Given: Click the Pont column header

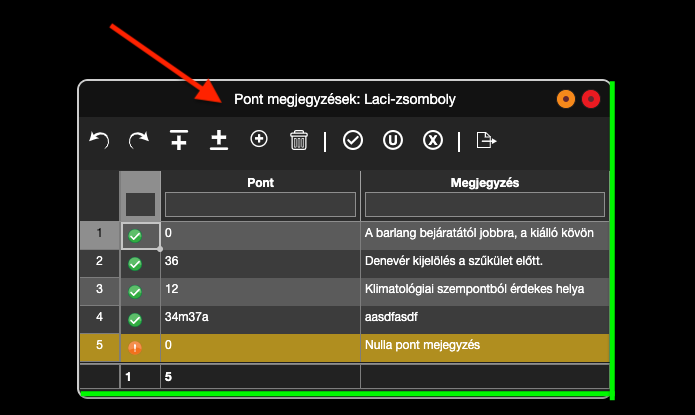Looking at the screenshot, I should coord(260,183).
